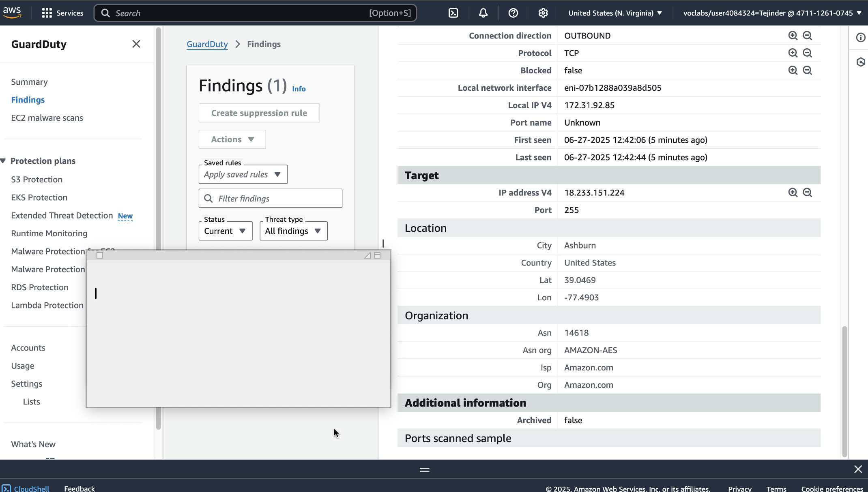The width and height of the screenshot is (868, 492).
Task: Open Runtime Monitoring in sidebar
Action: click(49, 233)
